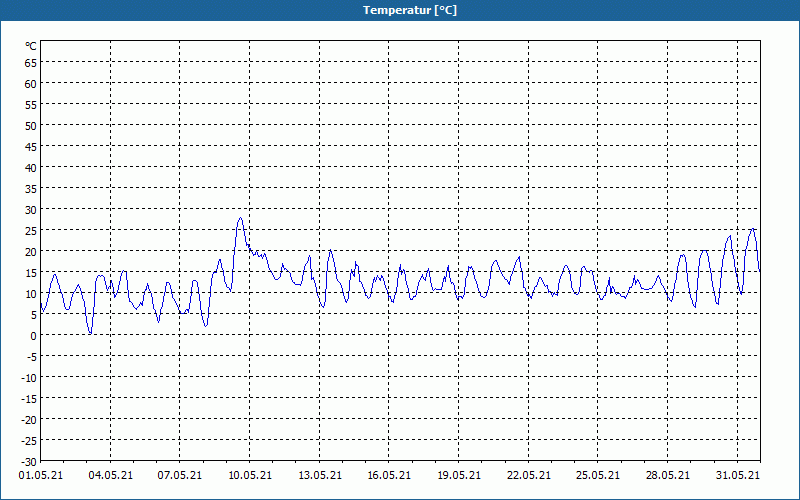Click the 55 value on the y-axis
The width and height of the screenshot is (800, 500).
(31, 105)
